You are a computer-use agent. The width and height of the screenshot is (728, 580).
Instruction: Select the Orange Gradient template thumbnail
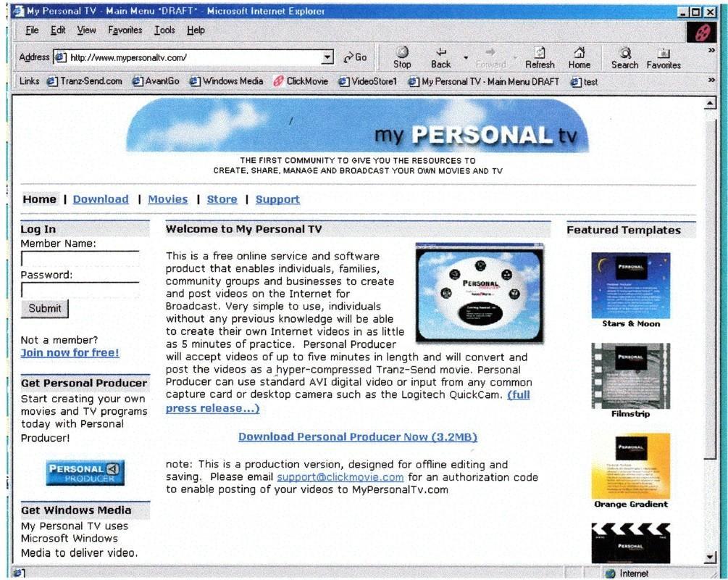coord(630,466)
